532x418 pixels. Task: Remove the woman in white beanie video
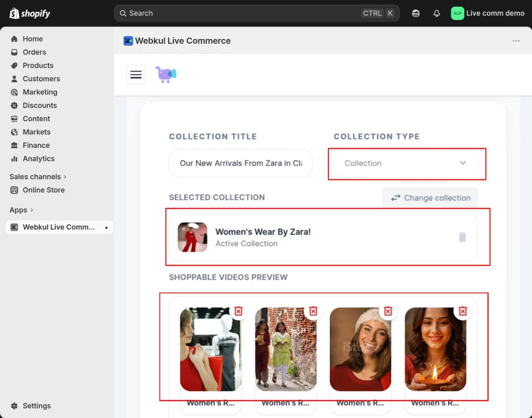[388, 311]
